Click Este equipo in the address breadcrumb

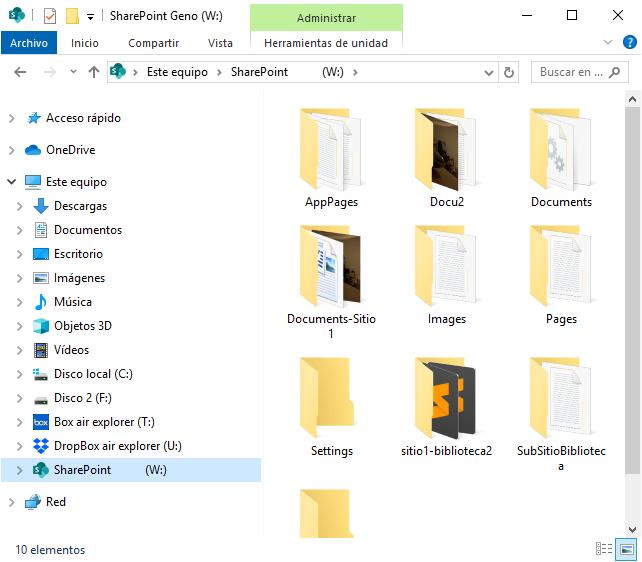tap(179, 72)
